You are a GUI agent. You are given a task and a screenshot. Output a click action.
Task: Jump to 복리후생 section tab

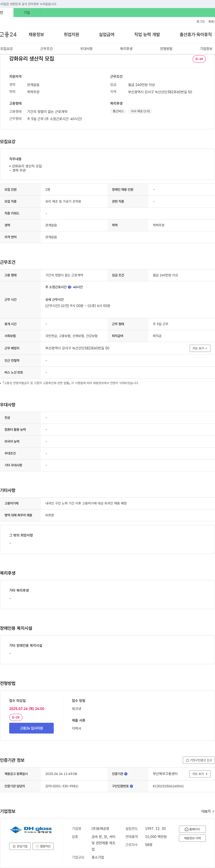point(126,49)
